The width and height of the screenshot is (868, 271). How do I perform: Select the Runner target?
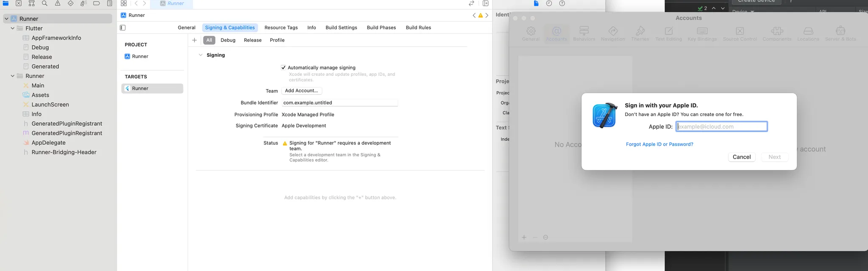click(x=152, y=88)
